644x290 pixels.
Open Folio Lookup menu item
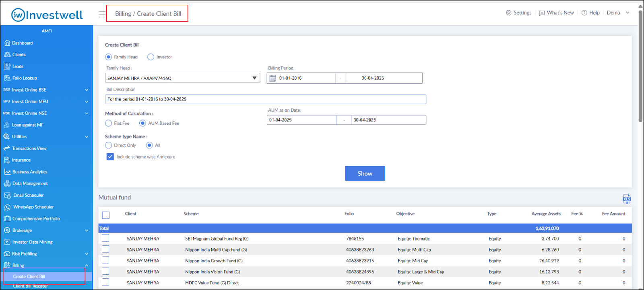[25, 78]
